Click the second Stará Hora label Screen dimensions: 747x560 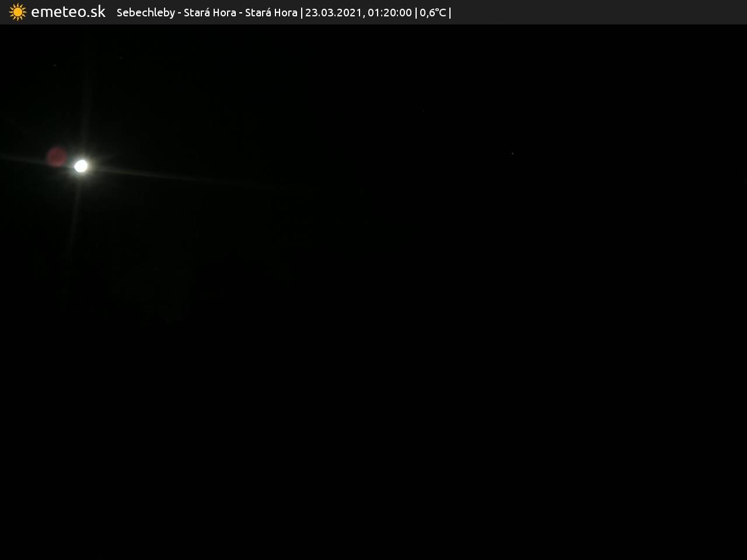click(x=271, y=13)
